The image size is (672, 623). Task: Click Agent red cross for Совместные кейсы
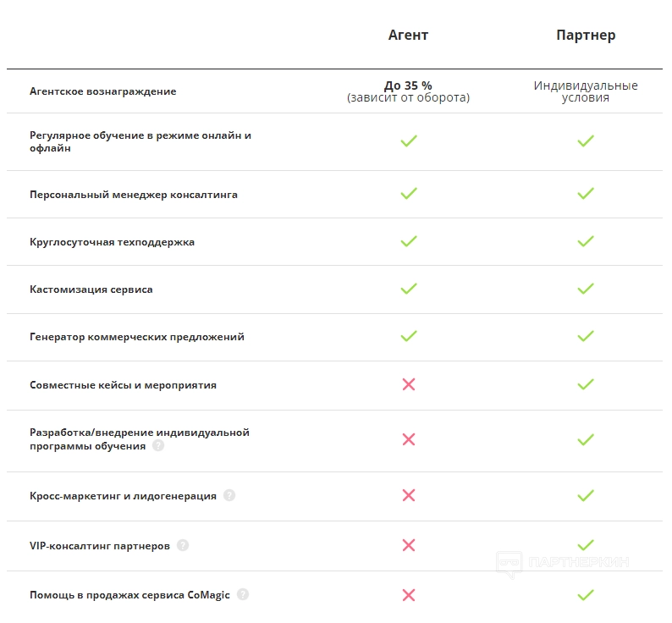tap(409, 384)
